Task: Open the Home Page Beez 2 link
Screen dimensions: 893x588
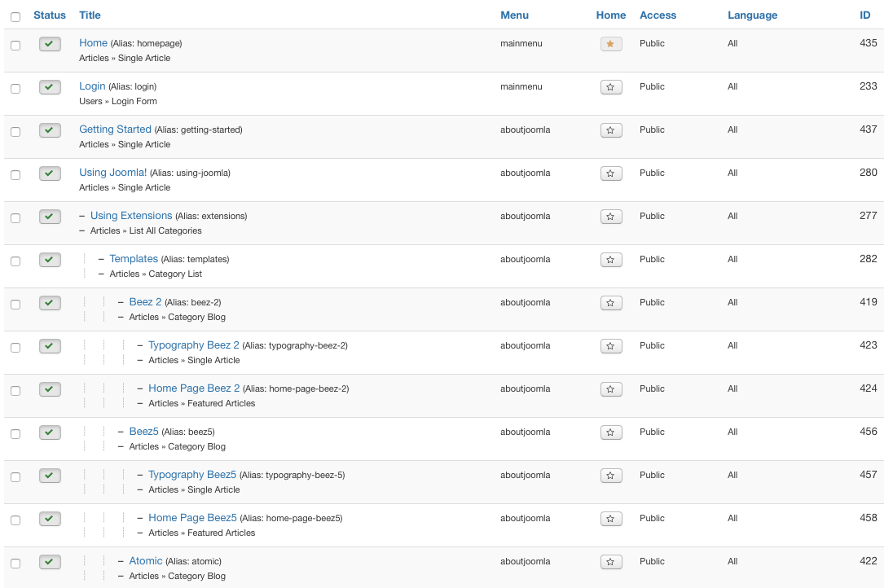Action: [x=194, y=388]
